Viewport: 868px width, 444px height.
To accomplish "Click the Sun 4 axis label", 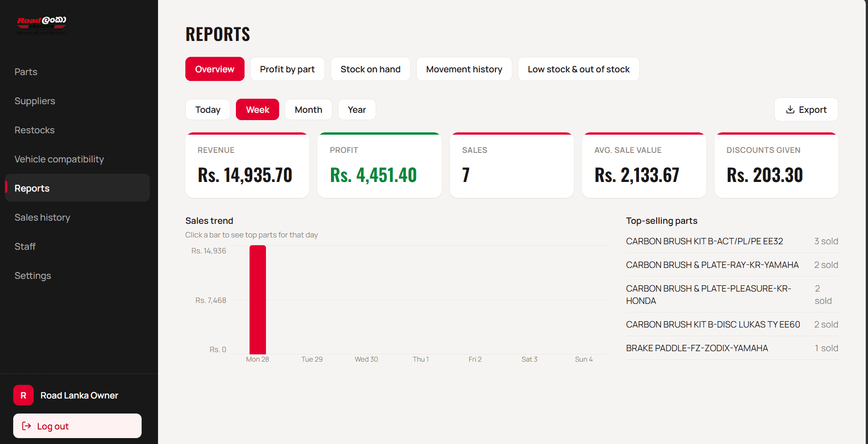I will click(584, 359).
